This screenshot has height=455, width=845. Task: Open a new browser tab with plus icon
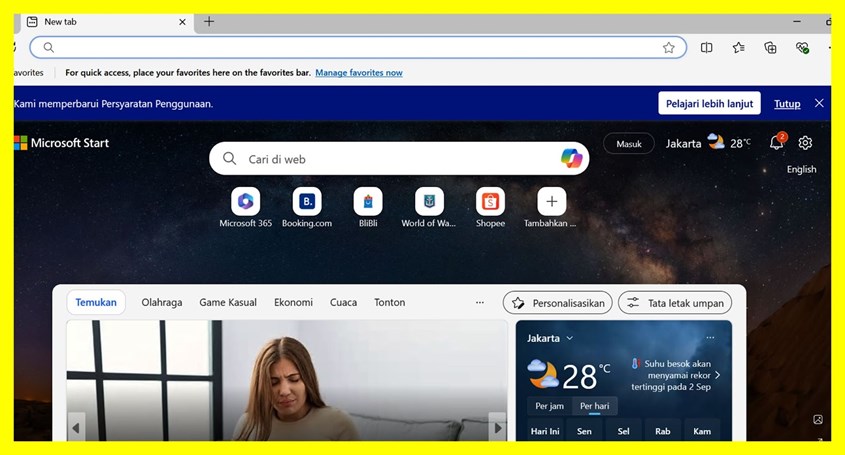(x=209, y=22)
